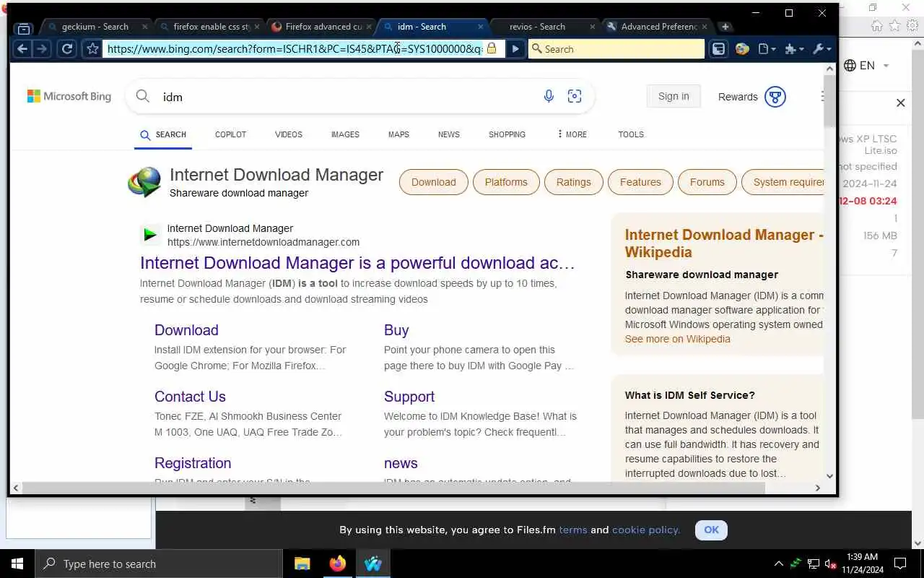This screenshot has width=924, height=578.
Task: Click the URL address bar
Action: click(x=295, y=48)
